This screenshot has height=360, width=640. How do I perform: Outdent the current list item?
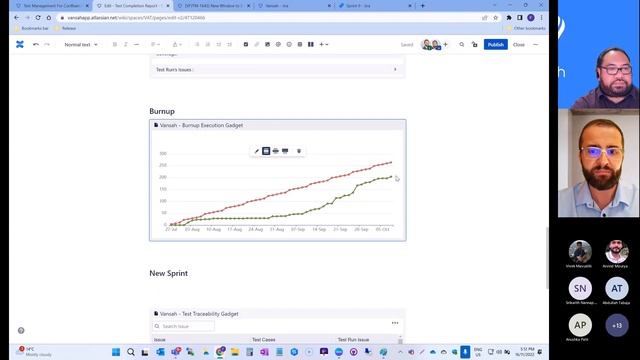(x=219, y=44)
